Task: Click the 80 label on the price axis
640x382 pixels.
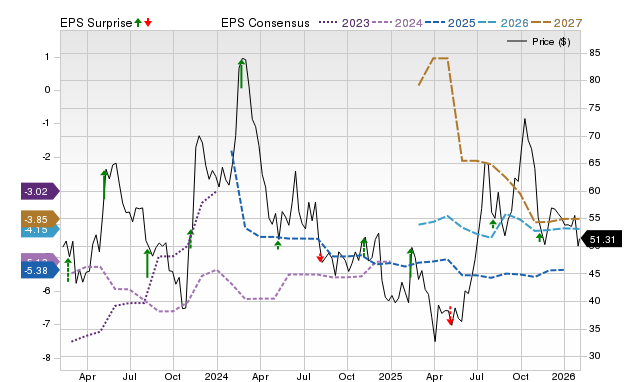Action: pyautogui.click(x=595, y=80)
